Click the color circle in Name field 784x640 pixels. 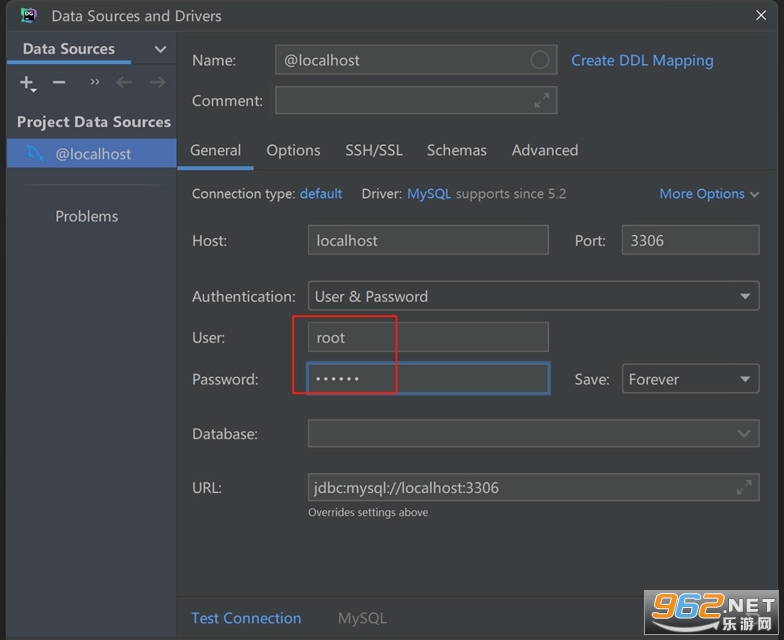540,60
